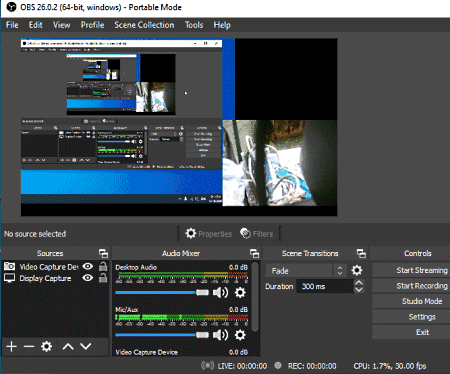This screenshot has width=450, height=374.
Task: Toggle visibility of Display Capture source
Action: (x=88, y=278)
